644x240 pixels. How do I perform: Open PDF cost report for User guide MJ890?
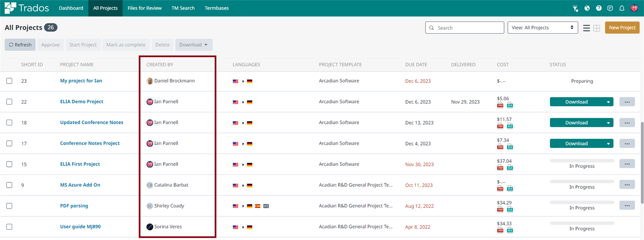(x=500, y=230)
